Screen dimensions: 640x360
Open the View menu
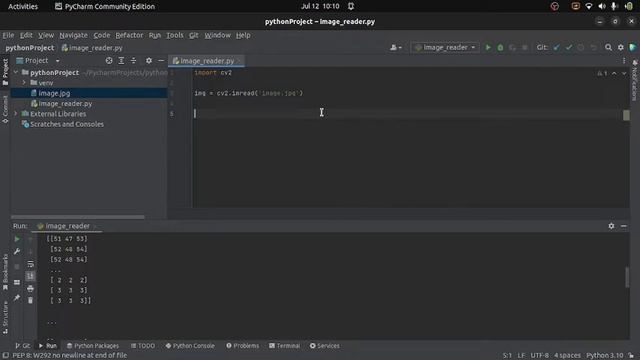tap(46, 35)
